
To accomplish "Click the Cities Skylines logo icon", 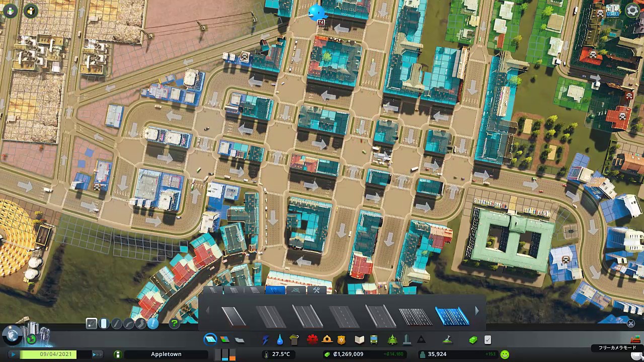I will pos(612,10).
